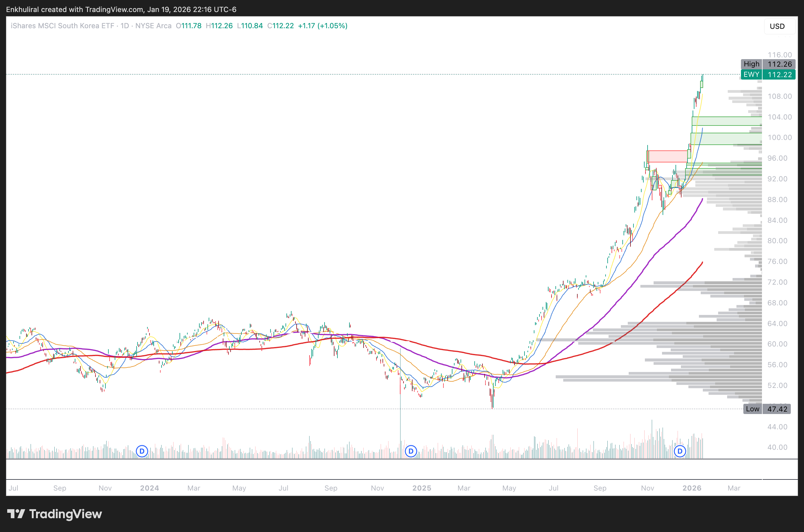Click the dividend D marker near 2026
This screenshot has width=804, height=532.
pos(679,451)
